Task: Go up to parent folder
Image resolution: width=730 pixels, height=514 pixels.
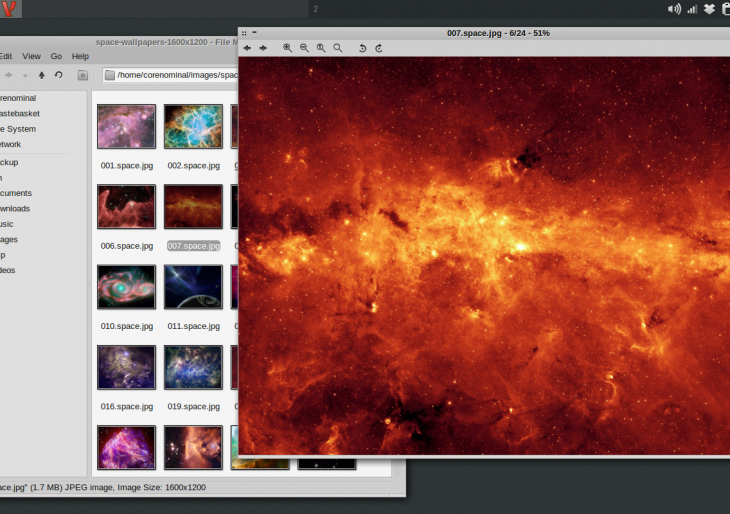Action: tap(41, 75)
